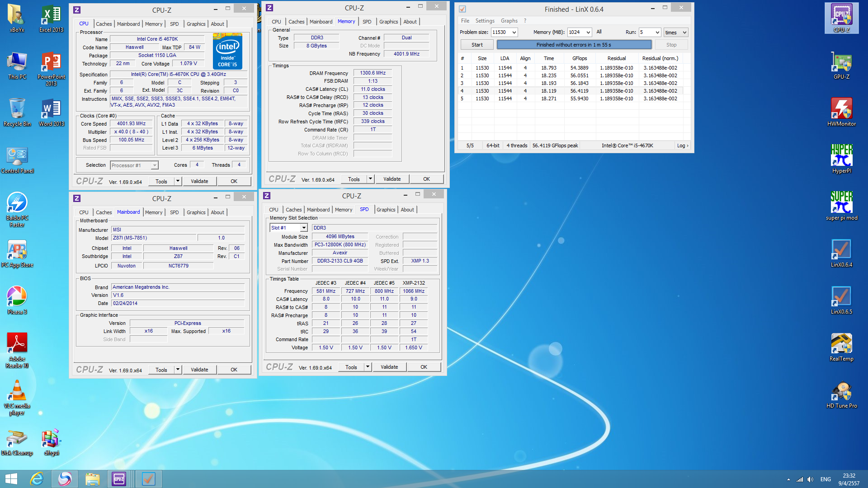Open the Graphs menu in LinX

coord(509,21)
